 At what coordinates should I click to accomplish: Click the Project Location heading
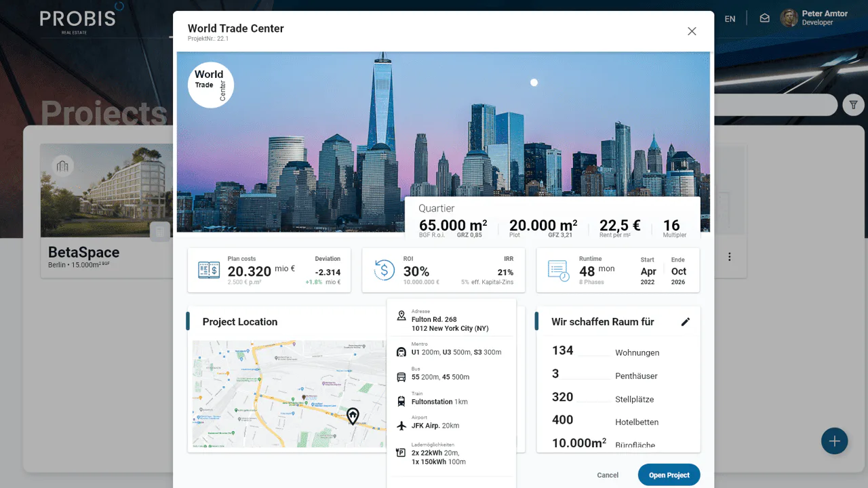coord(240,322)
